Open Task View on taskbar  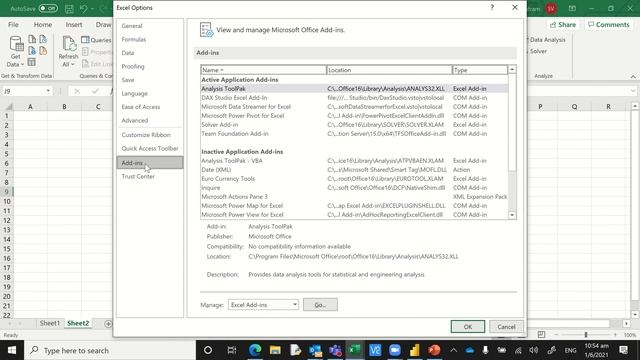pos(231,350)
